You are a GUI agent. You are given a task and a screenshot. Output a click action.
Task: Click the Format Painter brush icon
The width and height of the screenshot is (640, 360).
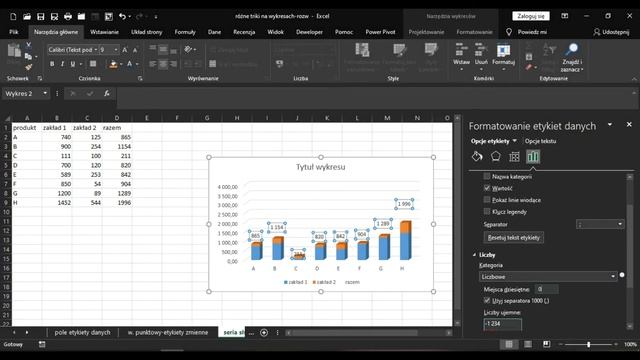click(28, 67)
